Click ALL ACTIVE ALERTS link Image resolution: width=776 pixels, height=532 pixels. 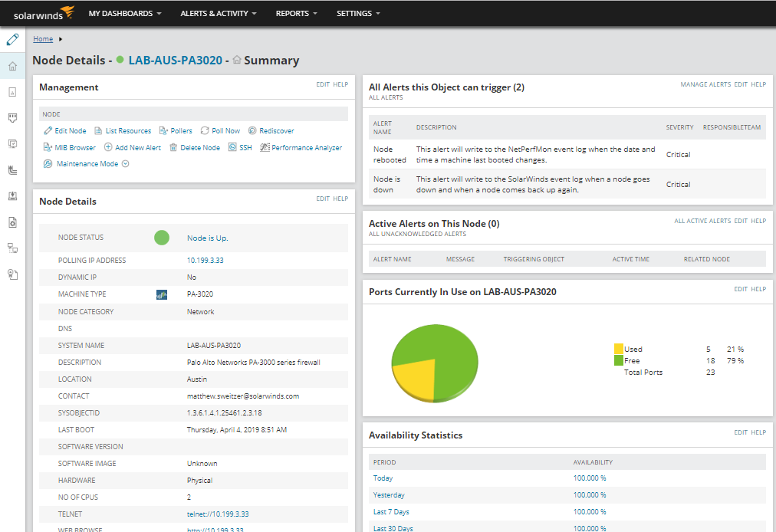click(702, 221)
